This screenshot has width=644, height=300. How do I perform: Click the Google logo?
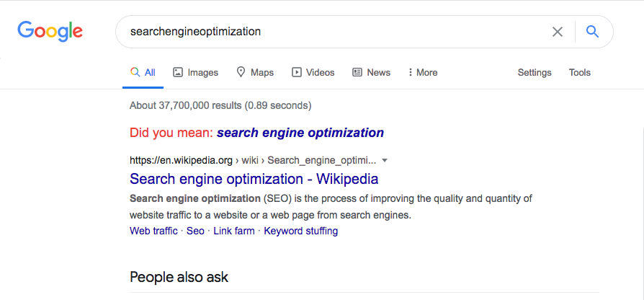click(x=50, y=32)
